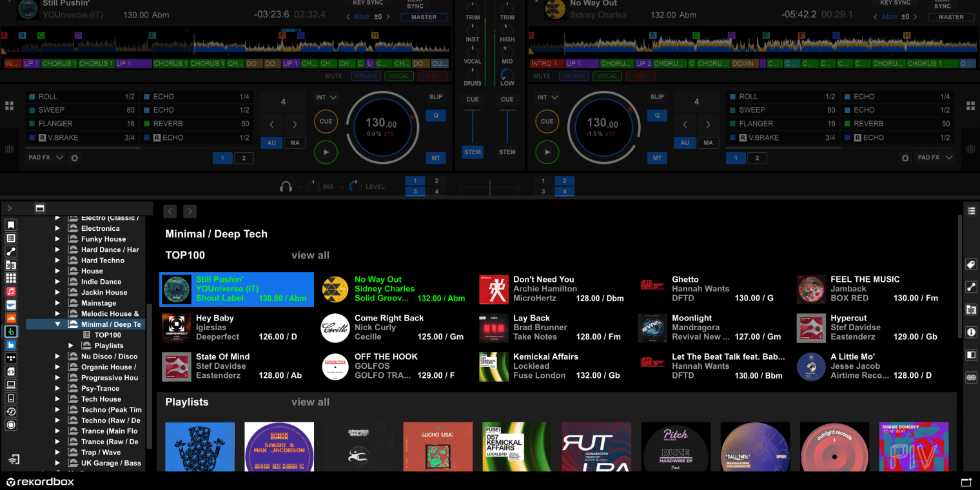Click the headphone MIX knob
Viewport: 980px width, 490px height.
coord(315,186)
